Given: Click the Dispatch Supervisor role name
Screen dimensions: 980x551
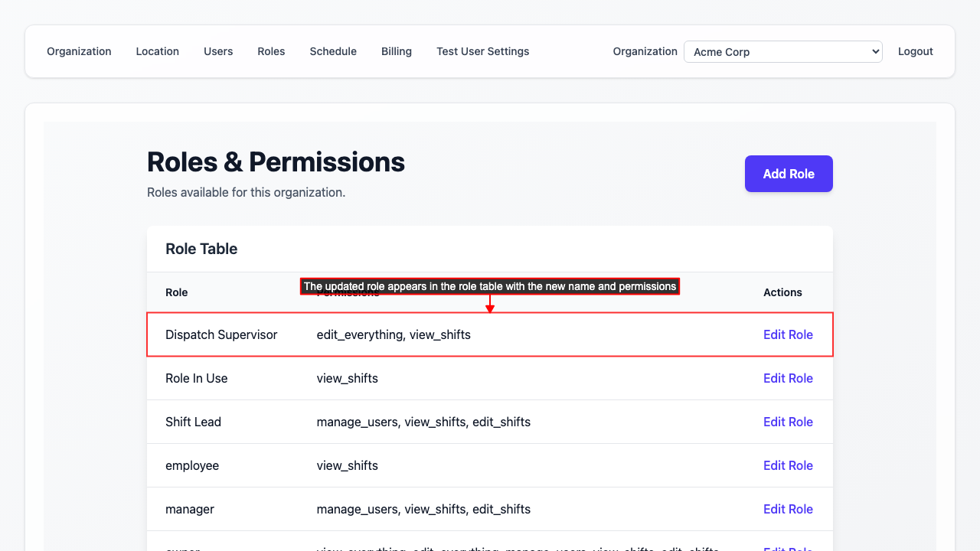Looking at the screenshot, I should (221, 334).
